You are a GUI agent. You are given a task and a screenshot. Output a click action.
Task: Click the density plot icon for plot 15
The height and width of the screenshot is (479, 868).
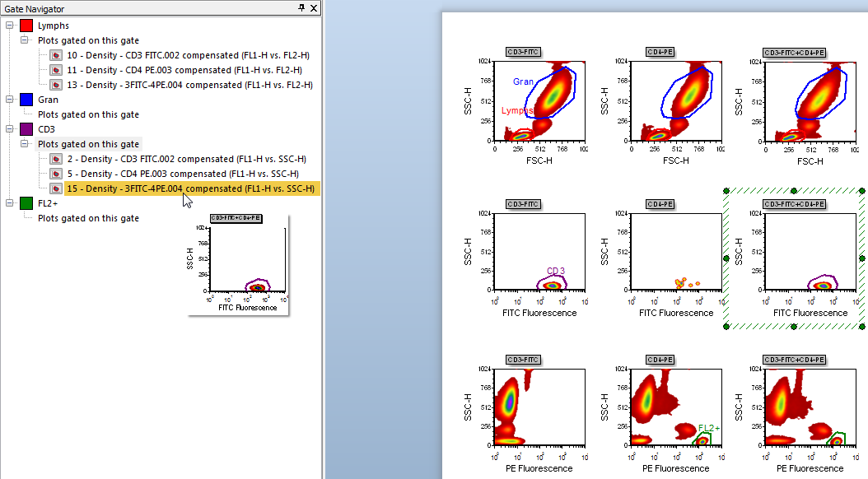[56, 188]
